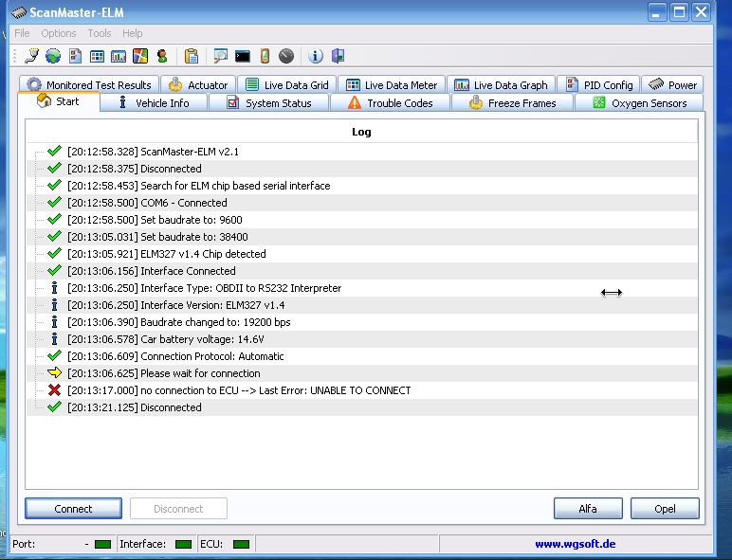The image size is (732, 560).
Task: Switch to the Oxygen Sensors tab
Action: (x=639, y=102)
